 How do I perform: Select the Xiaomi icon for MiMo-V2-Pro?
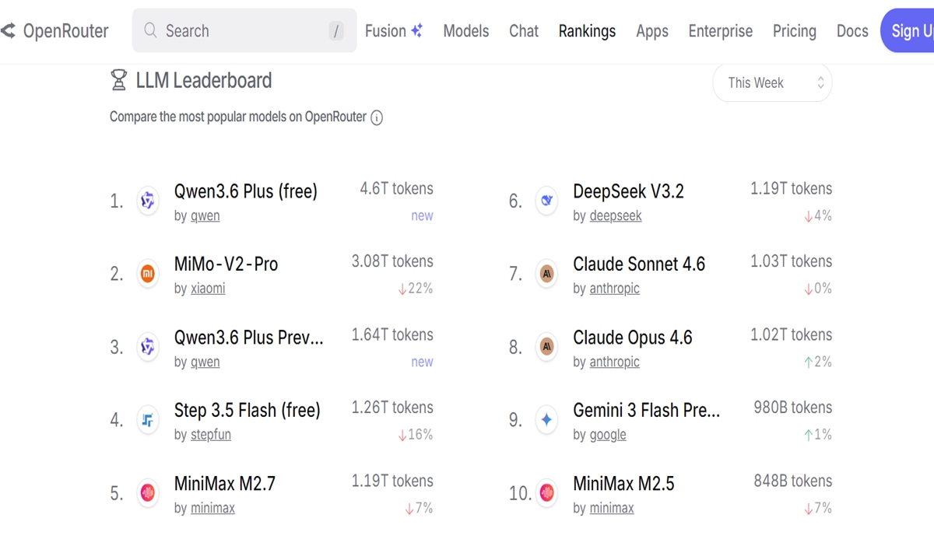pyautogui.click(x=148, y=274)
